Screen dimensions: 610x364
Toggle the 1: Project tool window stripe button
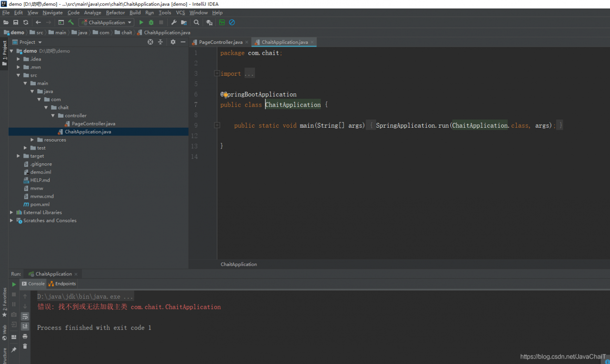pyautogui.click(x=4, y=53)
